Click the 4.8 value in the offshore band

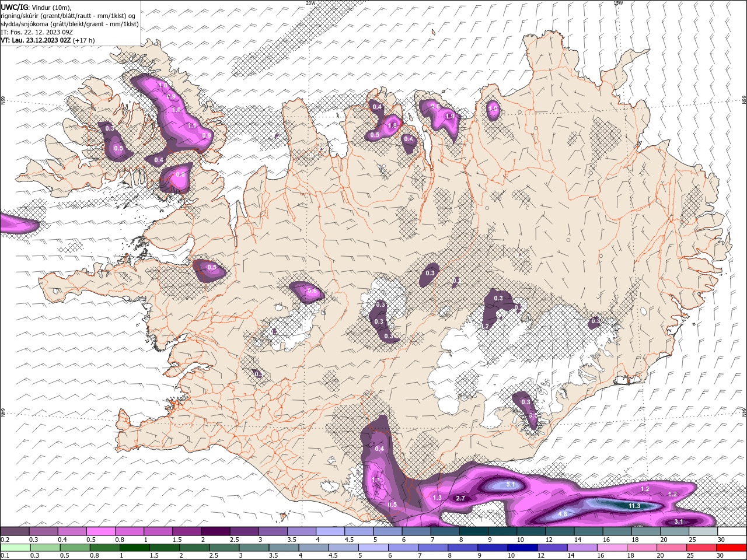pyautogui.click(x=563, y=514)
